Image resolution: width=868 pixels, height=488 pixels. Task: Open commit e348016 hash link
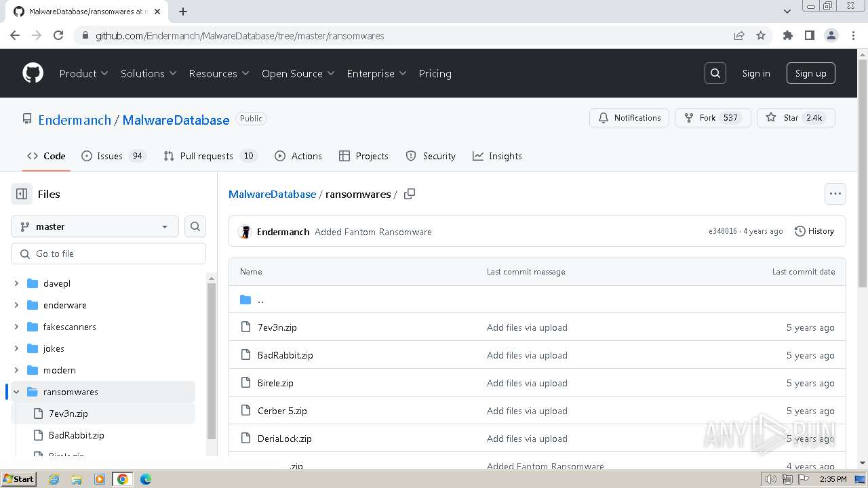click(x=723, y=231)
